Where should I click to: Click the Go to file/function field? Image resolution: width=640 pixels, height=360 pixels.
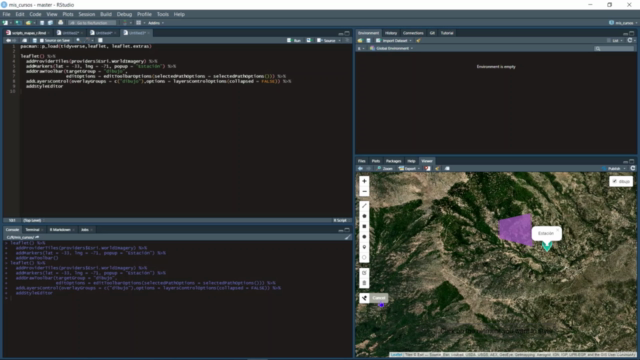click(92, 23)
